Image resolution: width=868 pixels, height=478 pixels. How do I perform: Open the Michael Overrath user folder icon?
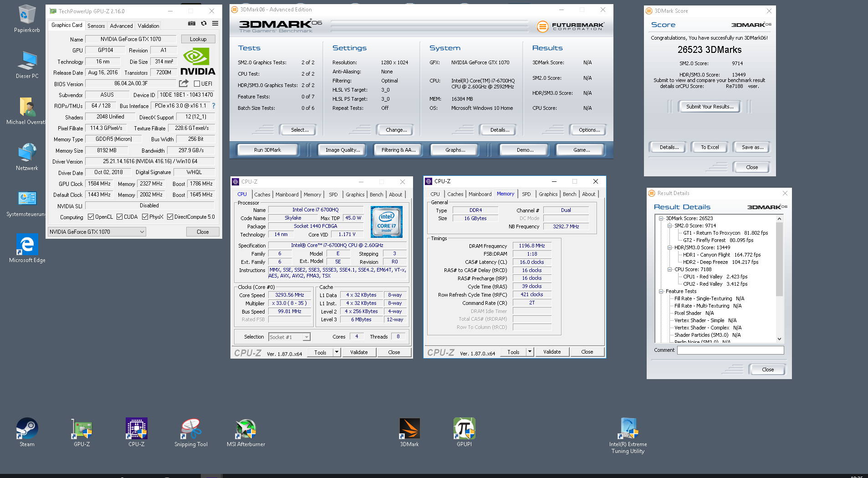coord(27,111)
